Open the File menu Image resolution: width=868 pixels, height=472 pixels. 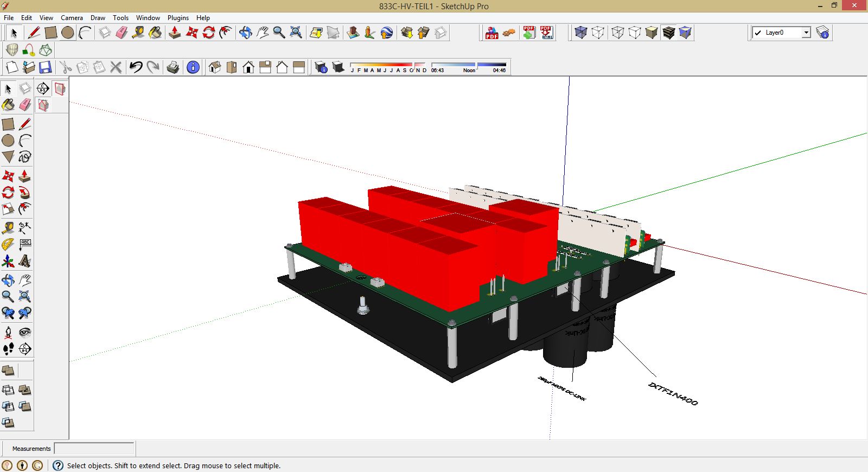click(9, 18)
